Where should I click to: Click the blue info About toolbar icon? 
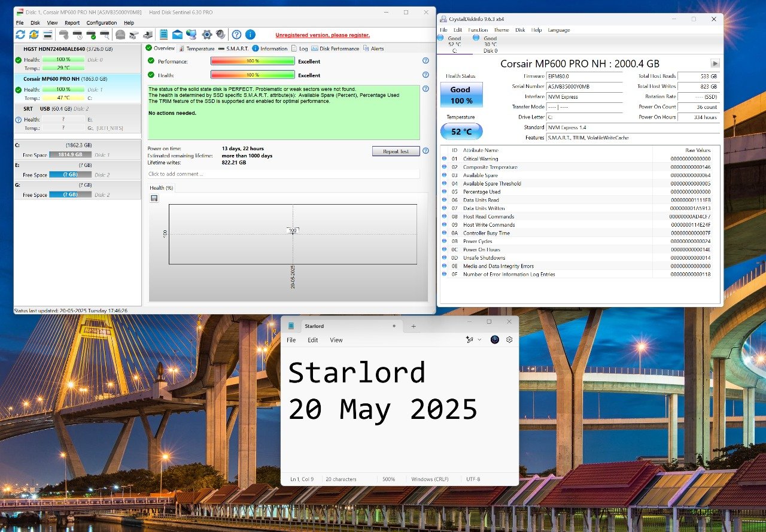250,35
